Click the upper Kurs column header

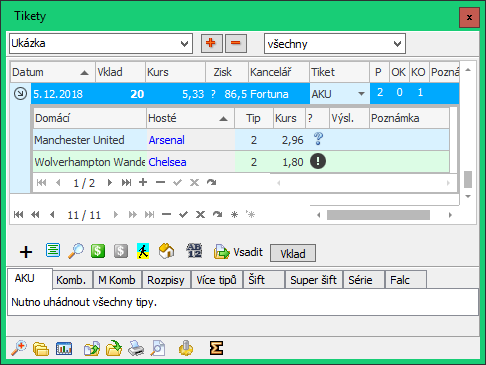(x=175, y=72)
